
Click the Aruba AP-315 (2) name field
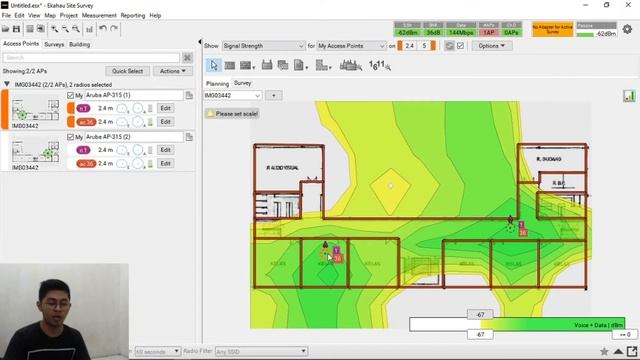134,137
